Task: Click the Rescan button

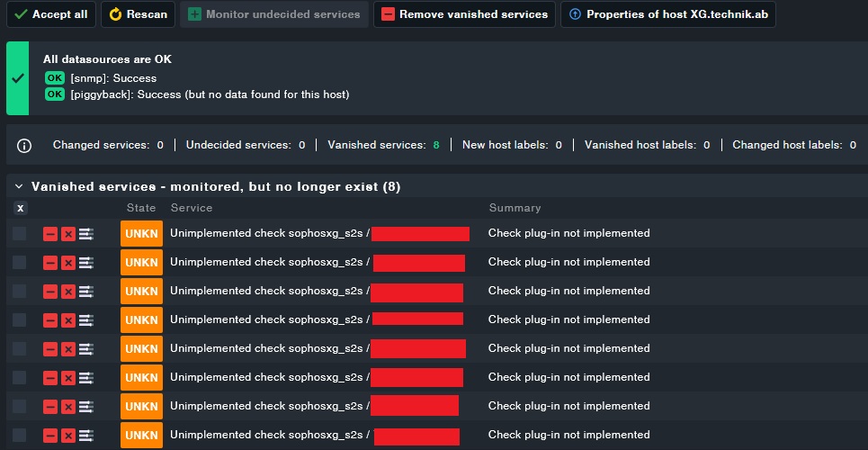Action: pyautogui.click(x=135, y=14)
